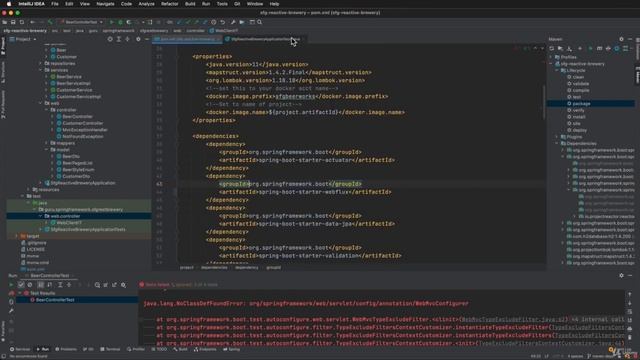The image size is (640, 360).
Task: Click the Debug bug toolbar icon
Action: (x=120, y=22)
